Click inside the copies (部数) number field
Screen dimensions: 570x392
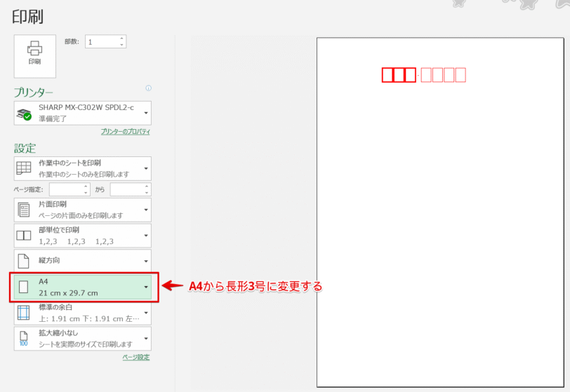point(102,42)
